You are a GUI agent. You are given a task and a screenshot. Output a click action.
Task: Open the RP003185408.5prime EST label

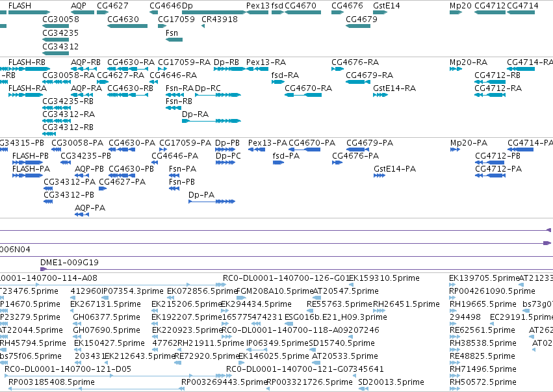[x=51, y=382]
